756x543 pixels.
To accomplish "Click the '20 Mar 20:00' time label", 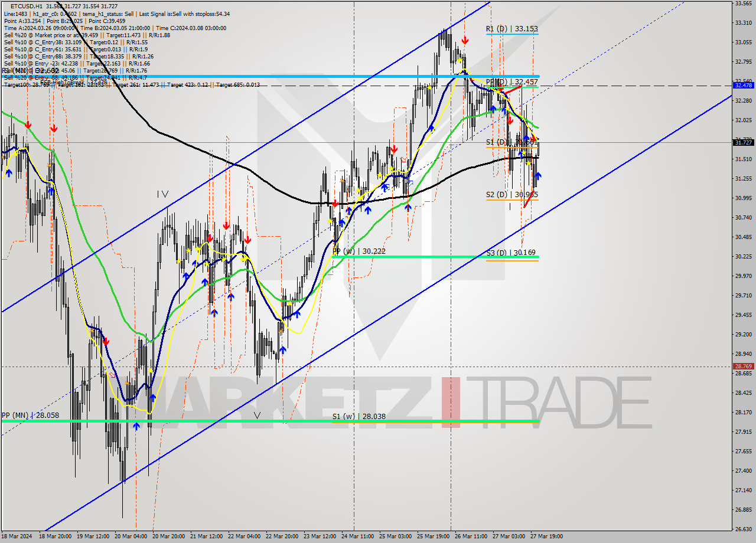I will pos(168,537).
